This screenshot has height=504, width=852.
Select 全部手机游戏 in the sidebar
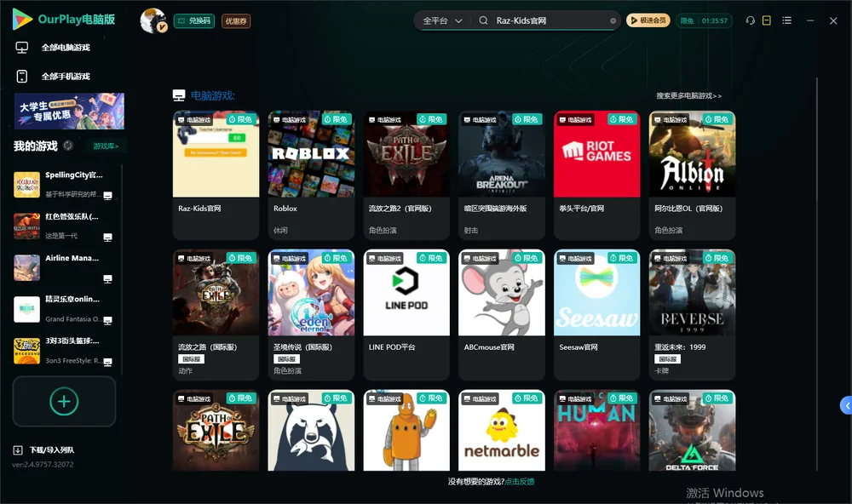53,77
